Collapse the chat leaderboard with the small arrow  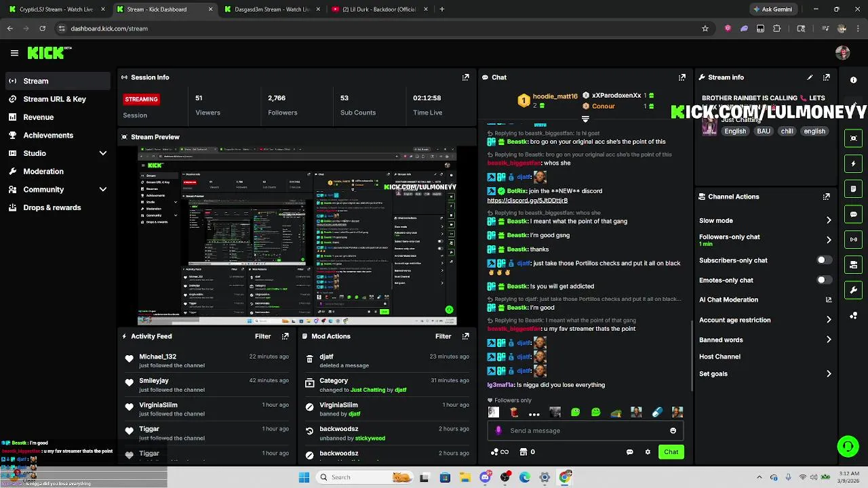(x=585, y=119)
